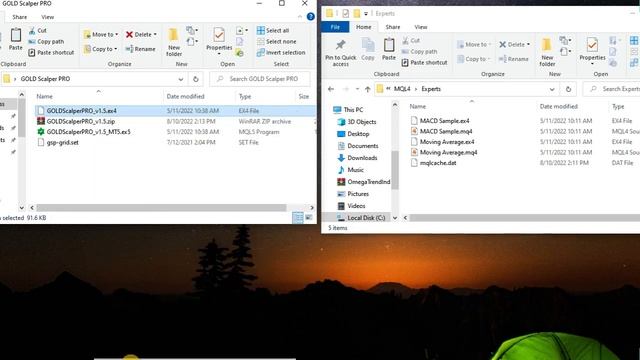The height and width of the screenshot is (360, 640).
Task: Select GOLDScalperPRO_v1.5.ex4 file
Action: tap(176, 111)
